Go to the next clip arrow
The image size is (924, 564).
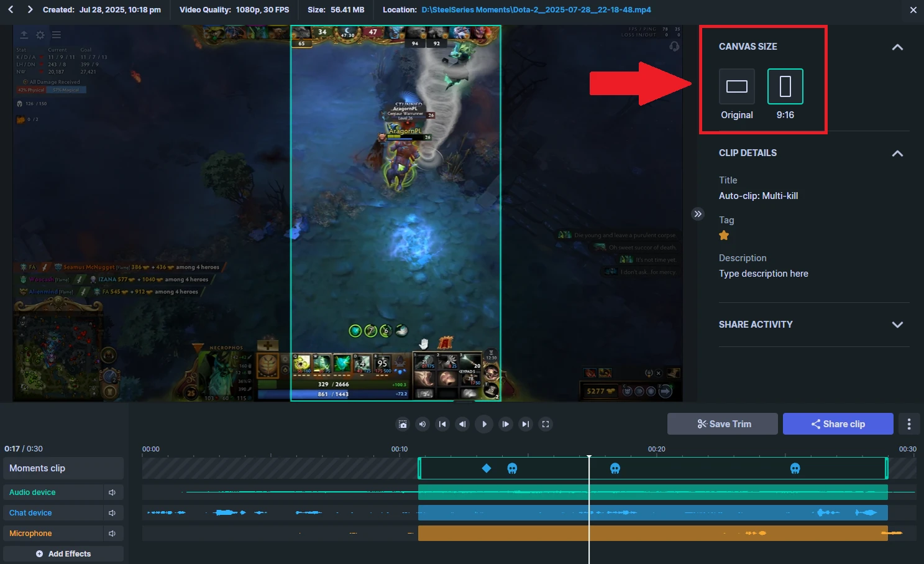pos(30,9)
